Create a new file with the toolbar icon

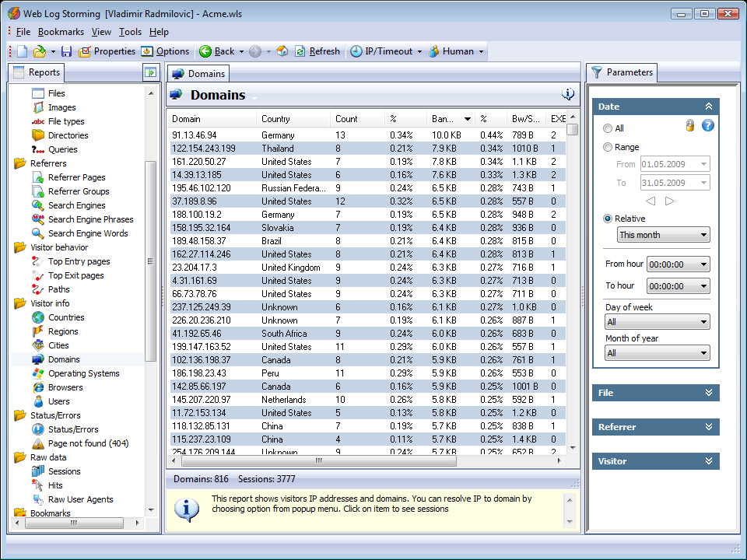click(23, 51)
